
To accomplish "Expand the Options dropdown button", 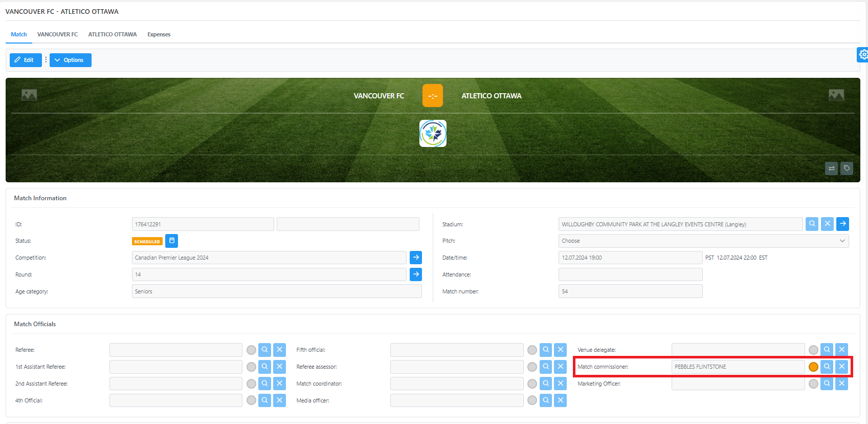I will click(71, 60).
